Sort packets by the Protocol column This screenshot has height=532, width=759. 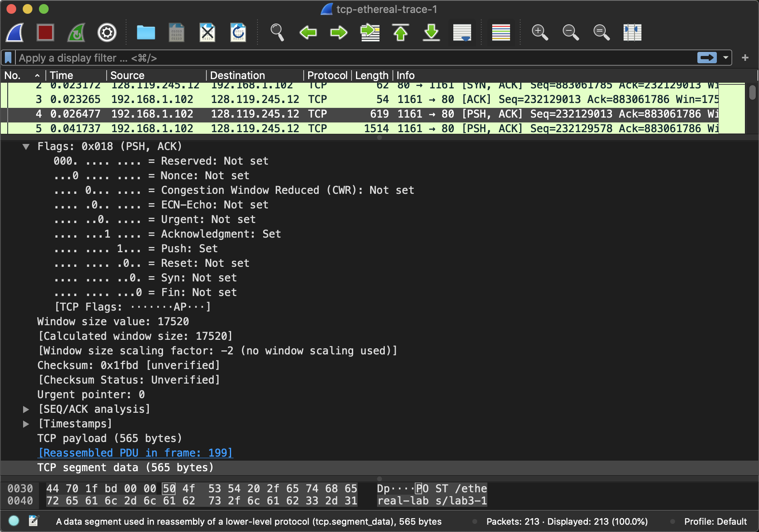(x=327, y=75)
